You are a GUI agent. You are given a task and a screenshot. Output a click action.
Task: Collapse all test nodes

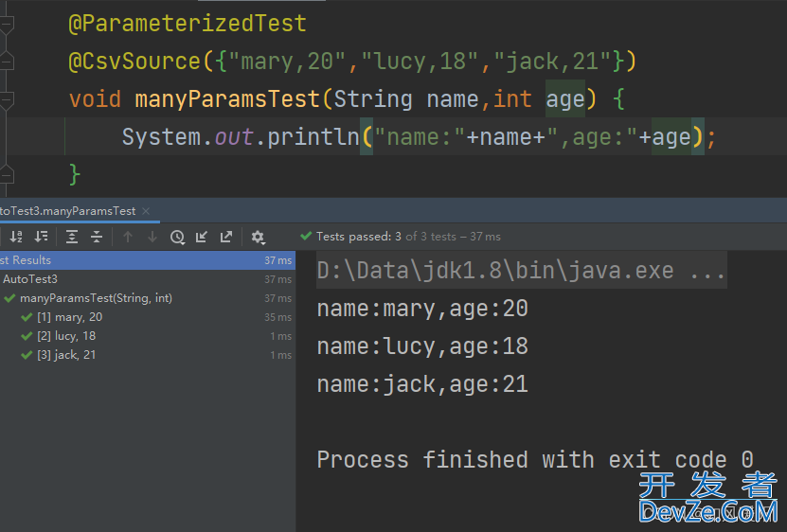97,237
